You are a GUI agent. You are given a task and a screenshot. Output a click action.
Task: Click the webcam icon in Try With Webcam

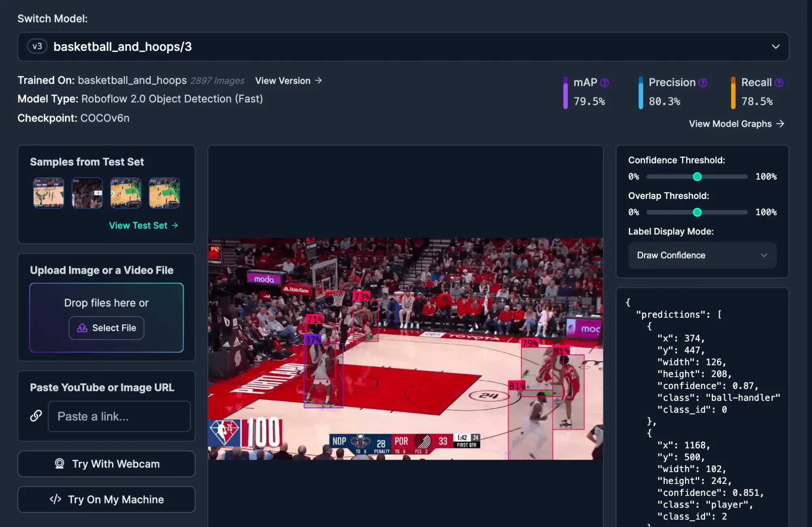tap(60, 464)
